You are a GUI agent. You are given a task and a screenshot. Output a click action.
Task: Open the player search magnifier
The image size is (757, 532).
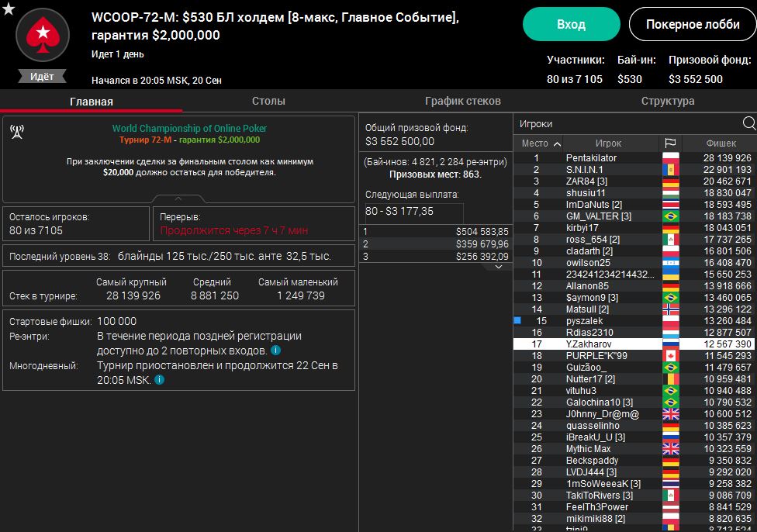point(748,123)
